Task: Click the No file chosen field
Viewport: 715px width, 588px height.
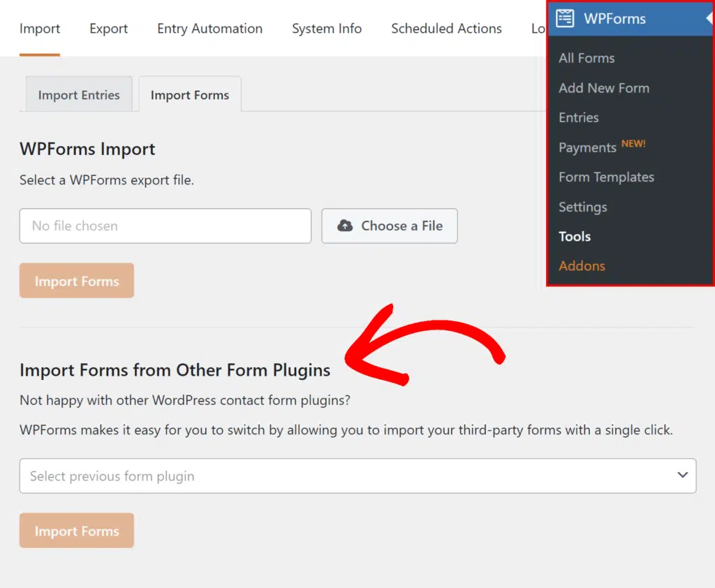Action: [165, 226]
